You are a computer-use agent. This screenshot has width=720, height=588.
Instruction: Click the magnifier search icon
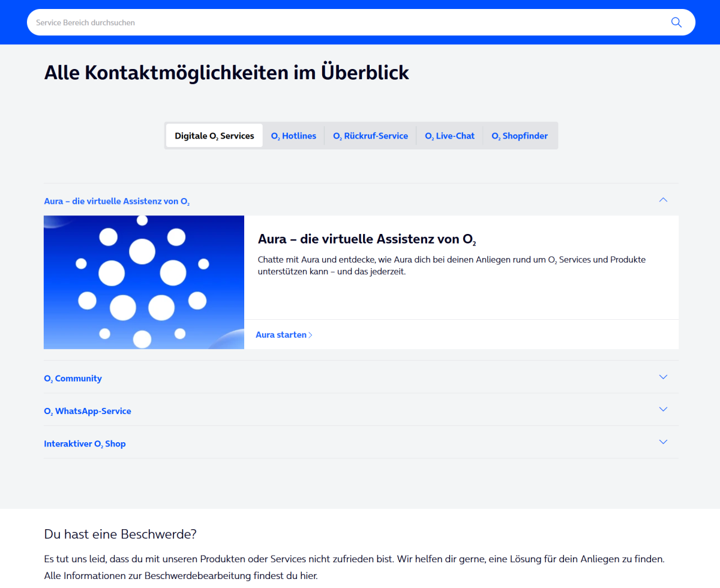tap(676, 22)
